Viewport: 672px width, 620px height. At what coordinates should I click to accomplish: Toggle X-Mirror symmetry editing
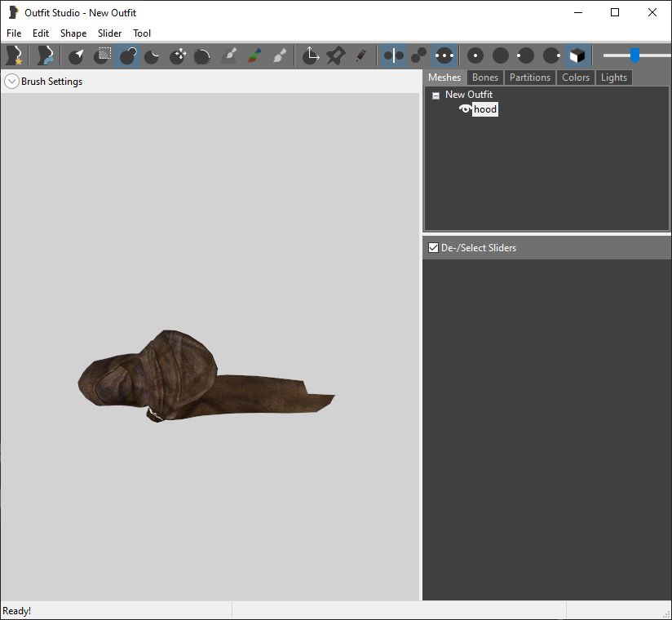click(x=393, y=55)
